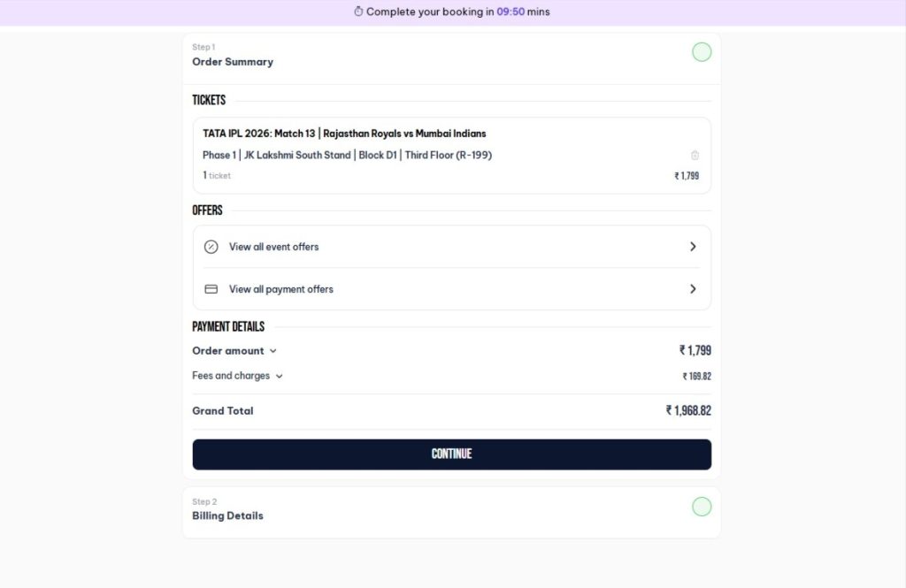Click the countdown timer icon at the top
Image resolution: width=906 pixels, height=588 pixels.
click(x=358, y=11)
